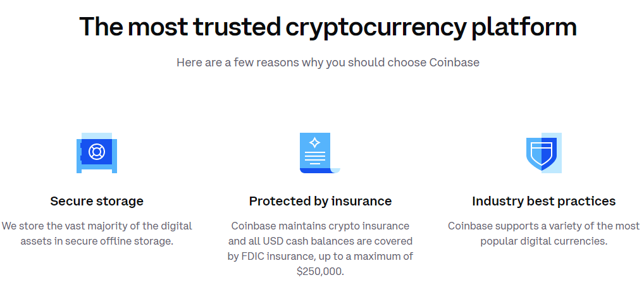The height and width of the screenshot is (287, 644).
Task: Click the '$250,000' amount text
Action: [x=320, y=271]
